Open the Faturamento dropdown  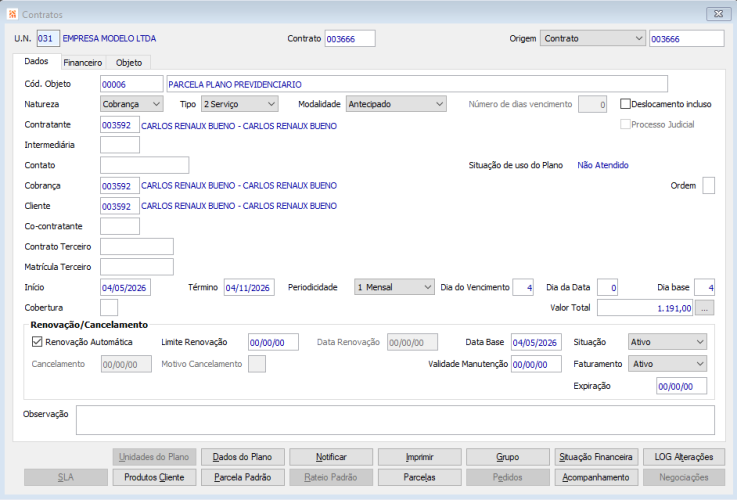tap(667, 364)
